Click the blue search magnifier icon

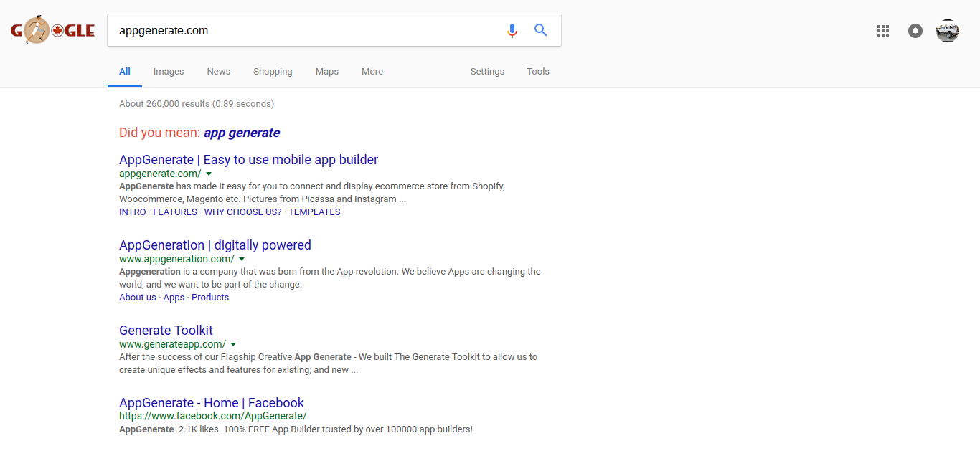541,30
